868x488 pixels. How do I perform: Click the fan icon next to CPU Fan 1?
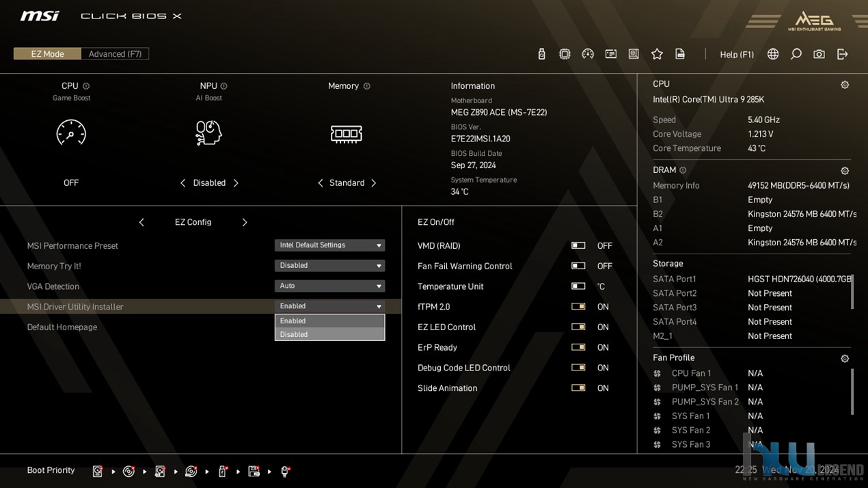(x=657, y=373)
